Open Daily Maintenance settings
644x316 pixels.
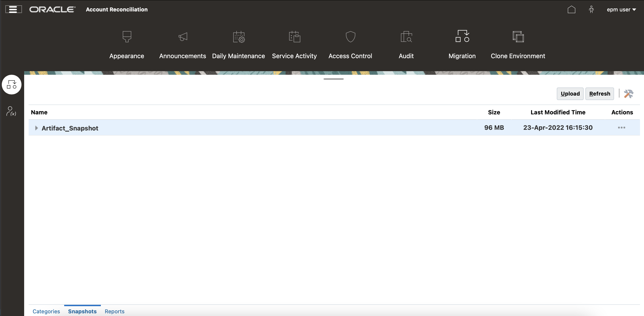click(238, 45)
